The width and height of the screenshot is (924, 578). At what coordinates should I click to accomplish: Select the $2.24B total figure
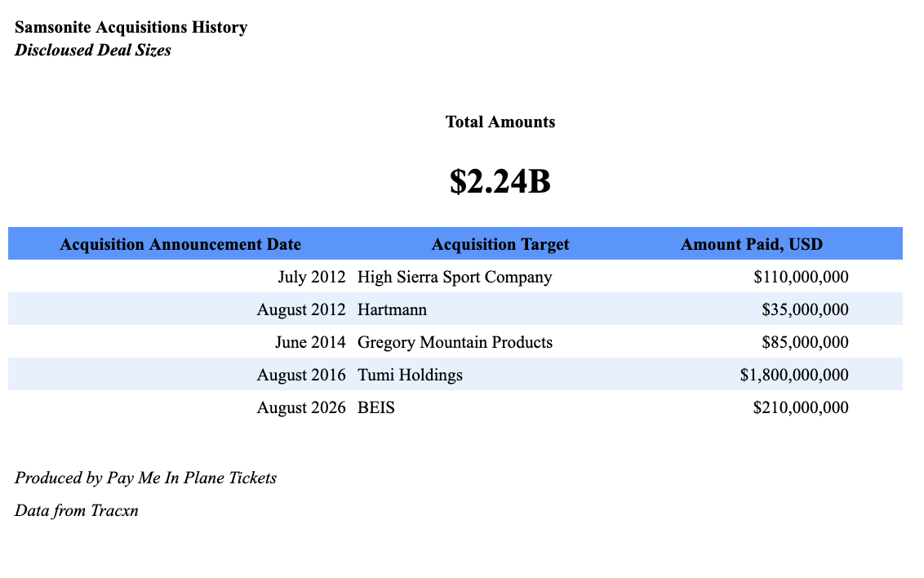click(500, 181)
